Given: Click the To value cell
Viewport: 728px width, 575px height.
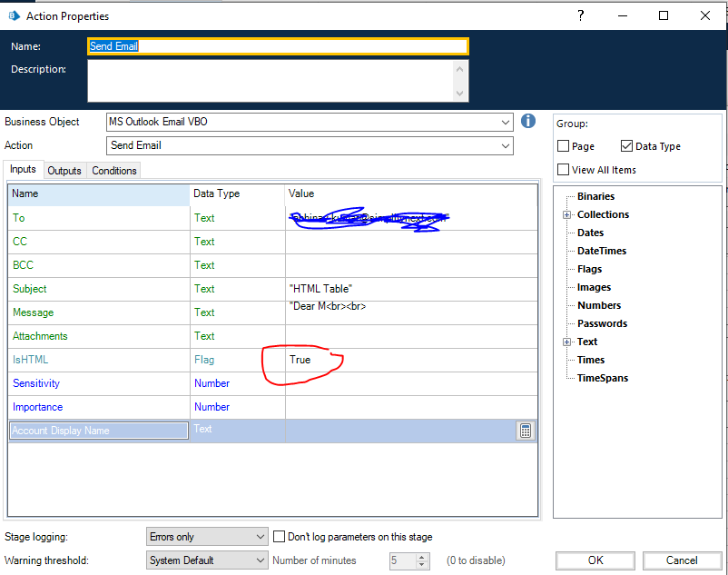Looking at the screenshot, I should 411,218.
